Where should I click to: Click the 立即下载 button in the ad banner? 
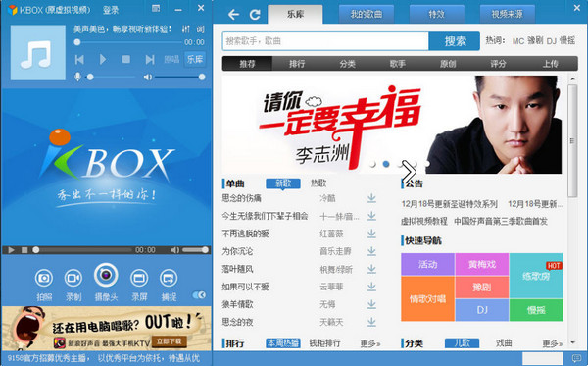[169, 341]
